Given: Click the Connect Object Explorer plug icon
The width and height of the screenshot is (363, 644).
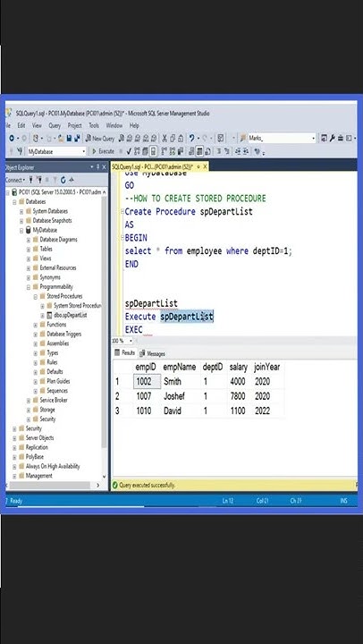Looking at the screenshot, I should click(30, 180).
